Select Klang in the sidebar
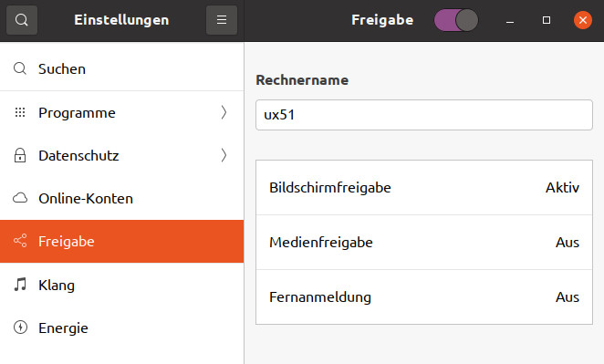The height and width of the screenshot is (364, 604). click(x=121, y=285)
